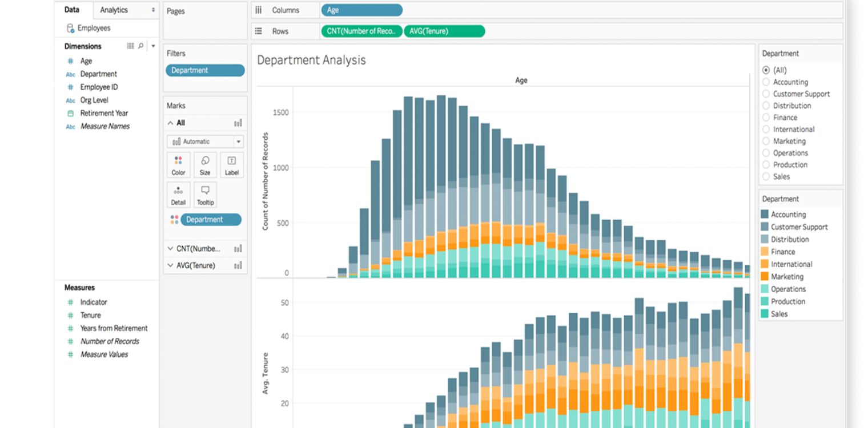The image size is (868, 428).
Task: Click the AVG(Tenure) pill on Rows shelf
Action: coord(444,31)
